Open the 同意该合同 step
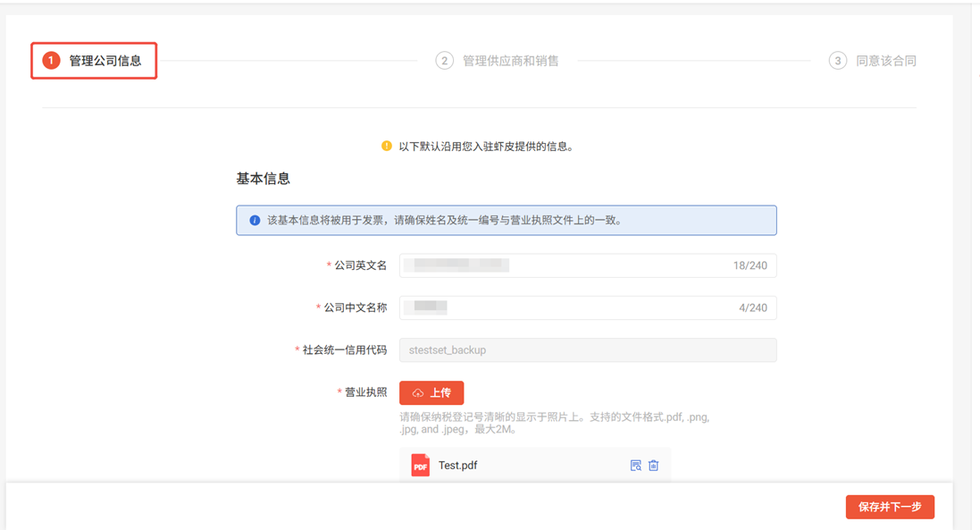 coord(885,61)
